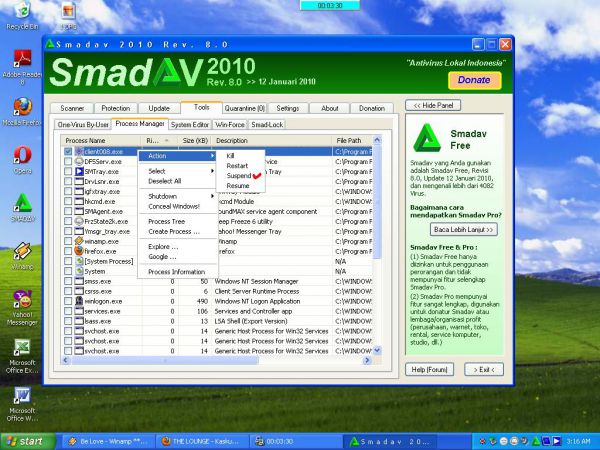Click the firefox.exe process icon
Screen dimensions: 600x450
click(x=79, y=251)
